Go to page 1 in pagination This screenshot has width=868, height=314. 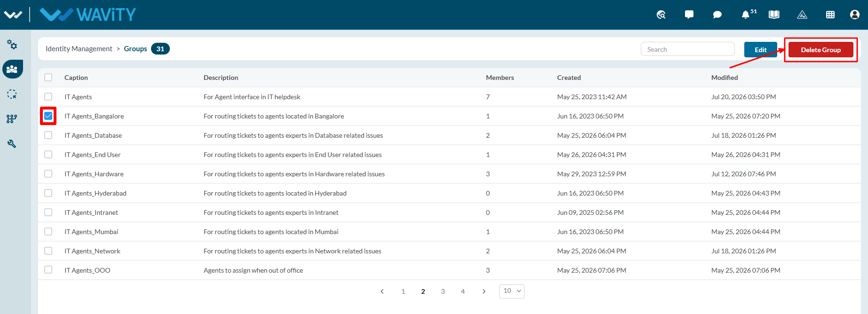coord(403,291)
